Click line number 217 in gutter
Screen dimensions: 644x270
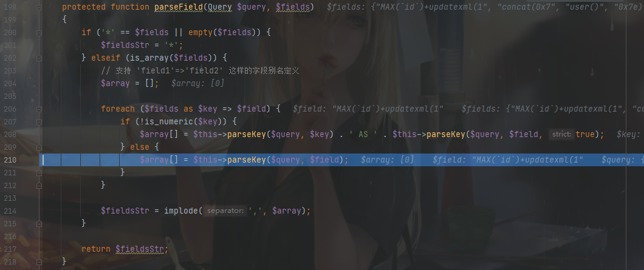coord(10,249)
